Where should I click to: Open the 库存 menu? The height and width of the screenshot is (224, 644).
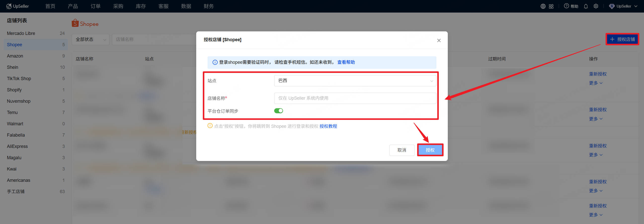coord(141,6)
